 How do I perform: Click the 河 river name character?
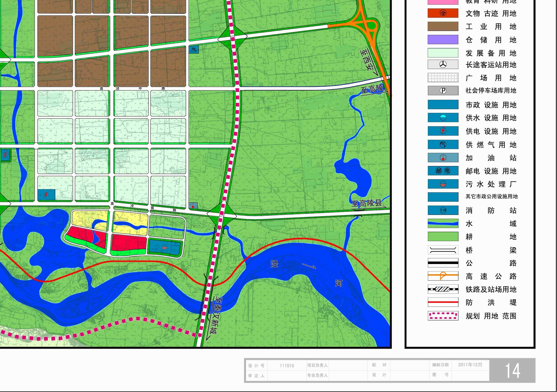tap(339, 283)
